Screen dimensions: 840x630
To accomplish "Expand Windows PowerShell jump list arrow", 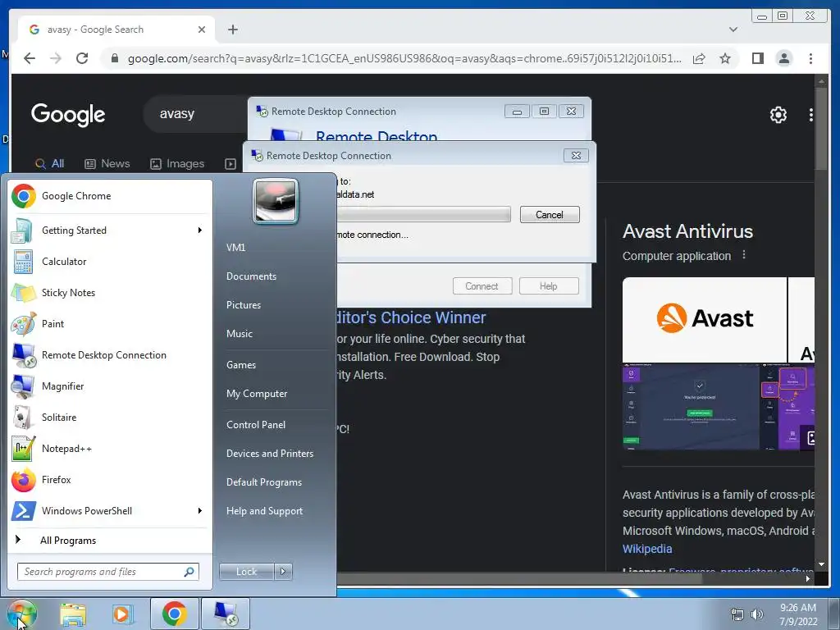I will (200, 510).
